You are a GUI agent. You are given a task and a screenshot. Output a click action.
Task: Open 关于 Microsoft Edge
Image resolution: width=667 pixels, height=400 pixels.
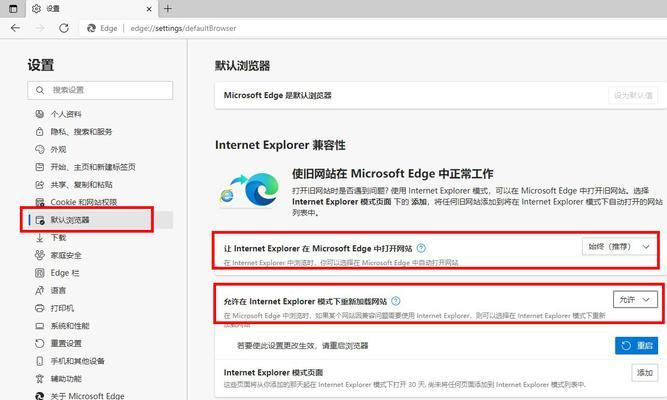87,396
